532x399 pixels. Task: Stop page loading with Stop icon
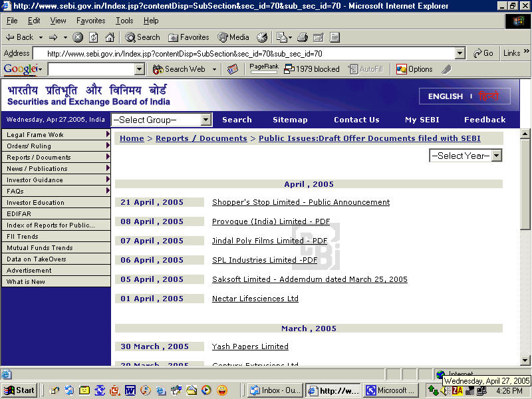click(78, 37)
